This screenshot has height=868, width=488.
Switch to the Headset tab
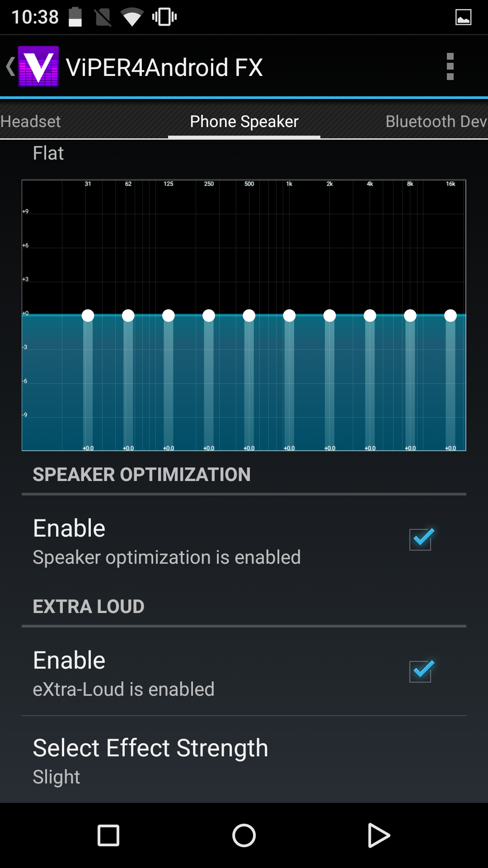coord(31,122)
